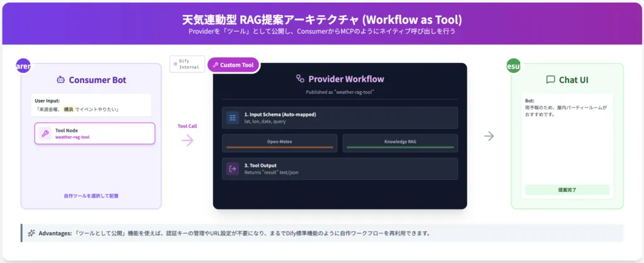Click the text Returns "result" text/json
The width and height of the screenshot is (644, 263).
(272, 172)
